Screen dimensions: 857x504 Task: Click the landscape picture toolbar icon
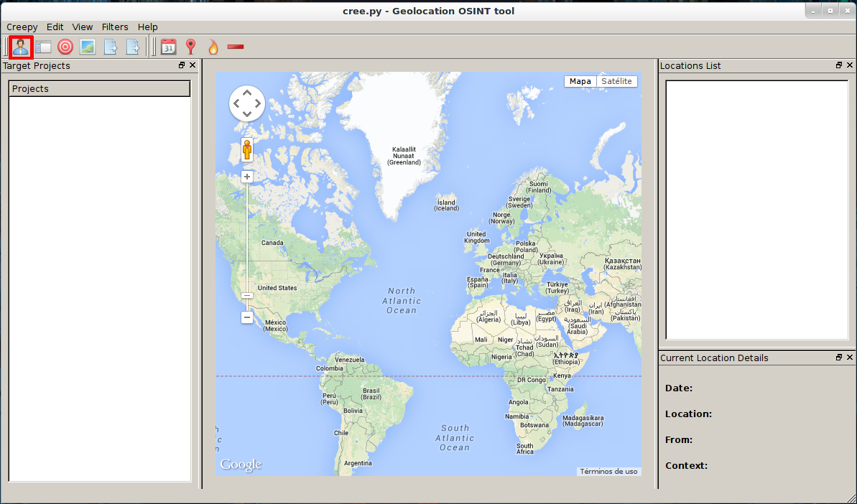coord(88,47)
